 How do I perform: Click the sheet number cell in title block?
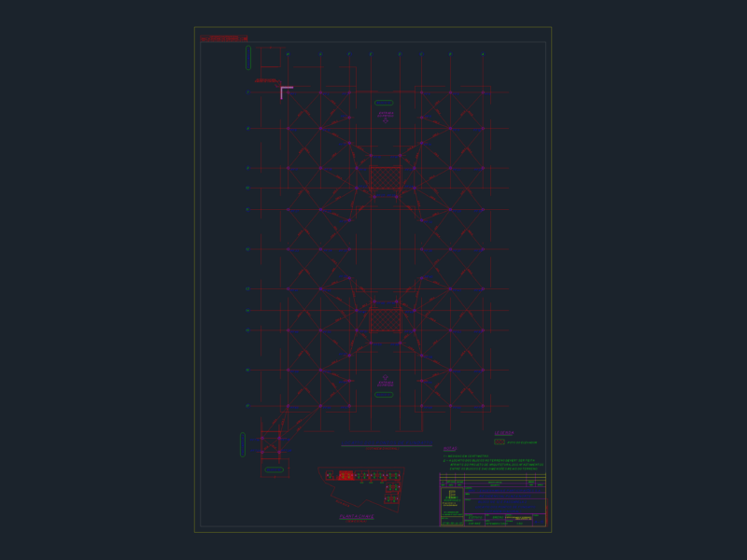539,520
